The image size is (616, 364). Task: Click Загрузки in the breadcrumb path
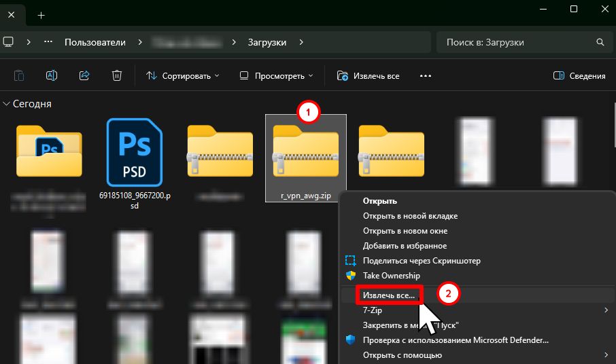(x=267, y=42)
